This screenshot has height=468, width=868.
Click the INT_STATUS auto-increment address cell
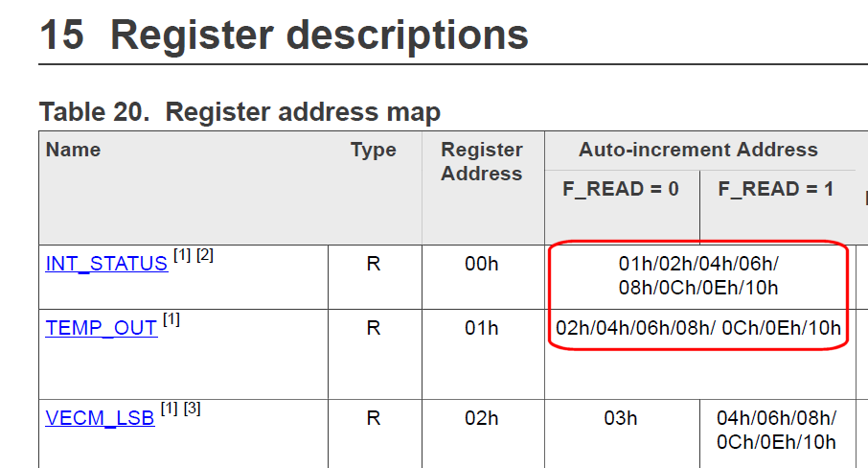(x=698, y=274)
